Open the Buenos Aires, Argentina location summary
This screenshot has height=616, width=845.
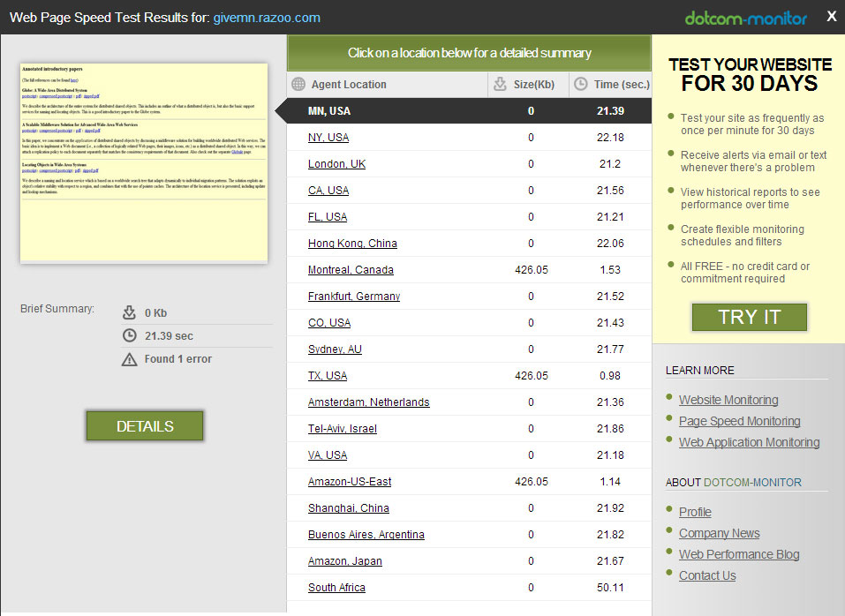366,534
